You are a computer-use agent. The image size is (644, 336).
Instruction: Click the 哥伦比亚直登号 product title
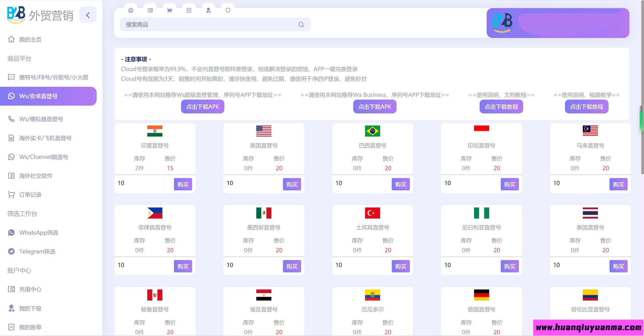590,309
